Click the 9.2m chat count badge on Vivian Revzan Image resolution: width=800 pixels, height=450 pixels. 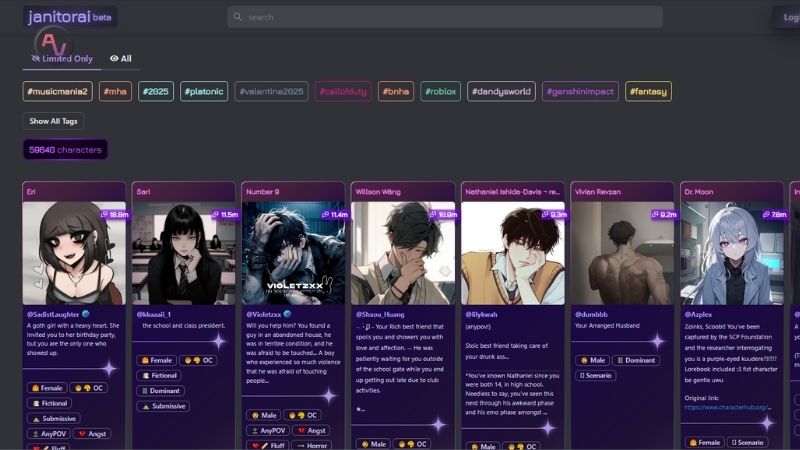664,215
